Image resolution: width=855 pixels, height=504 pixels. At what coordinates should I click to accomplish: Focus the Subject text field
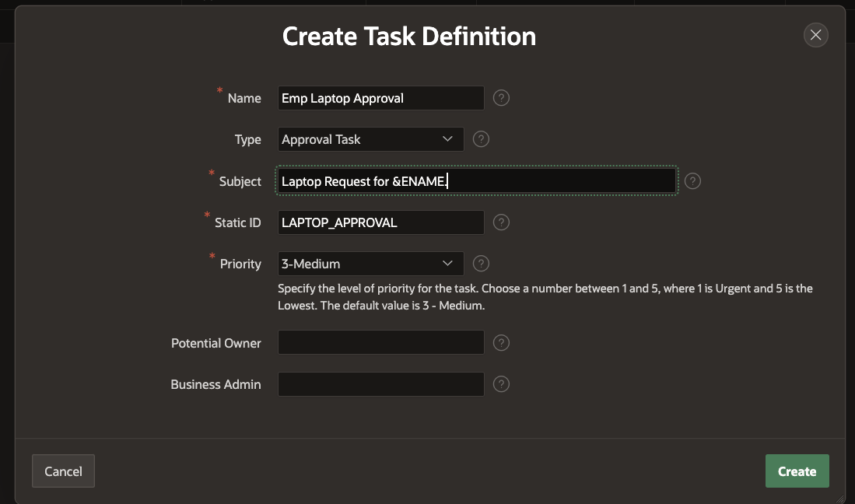click(476, 181)
